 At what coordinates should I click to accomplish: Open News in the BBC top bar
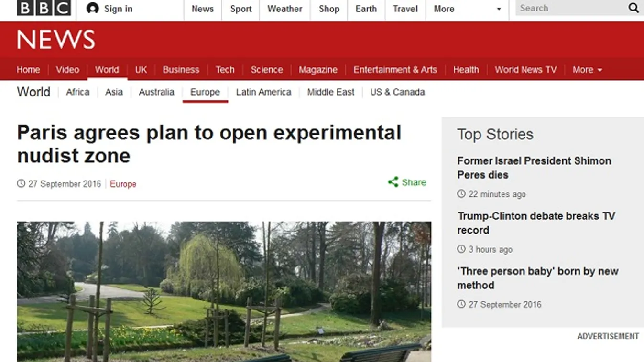pyautogui.click(x=203, y=9)
